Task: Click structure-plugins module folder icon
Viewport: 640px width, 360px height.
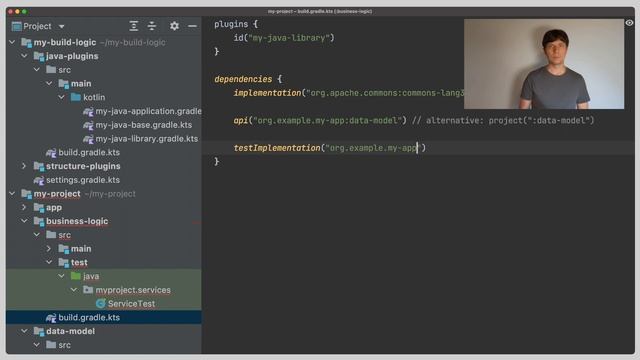Action: tap(39, 167)
